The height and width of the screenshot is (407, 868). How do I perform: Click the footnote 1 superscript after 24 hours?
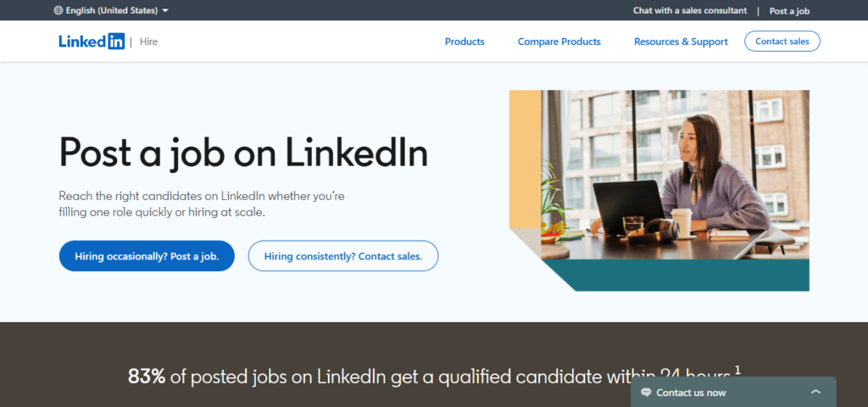pyautogui.click(x=737, y=370)
